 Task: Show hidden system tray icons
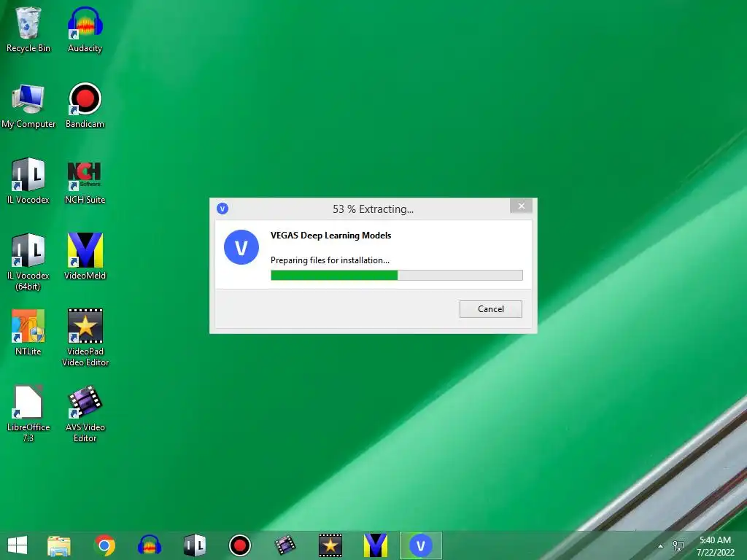point(660,546)
